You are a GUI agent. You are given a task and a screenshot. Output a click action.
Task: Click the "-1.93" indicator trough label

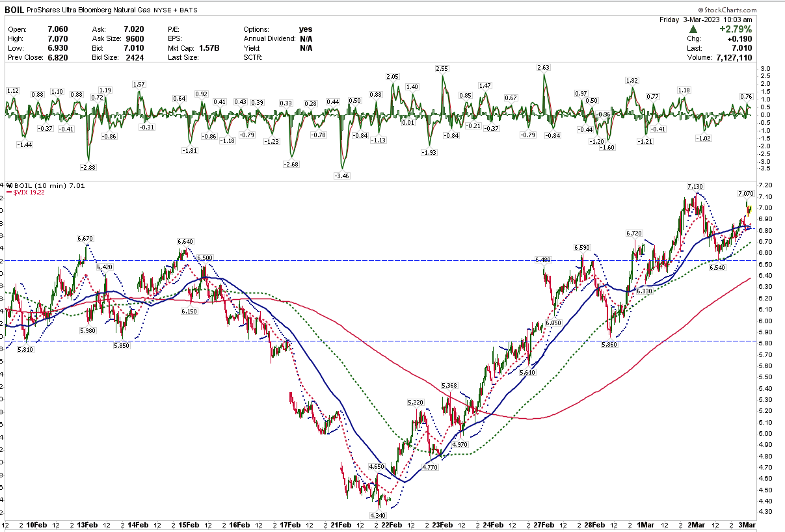(429, 152)
